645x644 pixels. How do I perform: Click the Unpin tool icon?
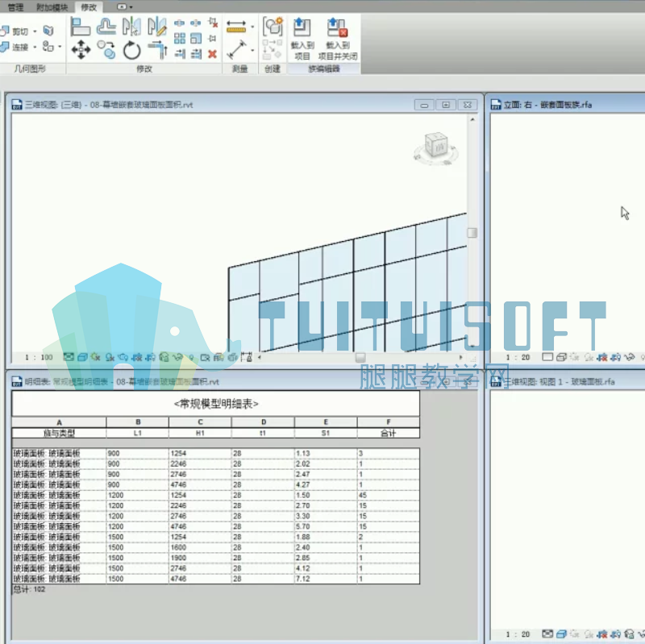[x=213, y=23]
